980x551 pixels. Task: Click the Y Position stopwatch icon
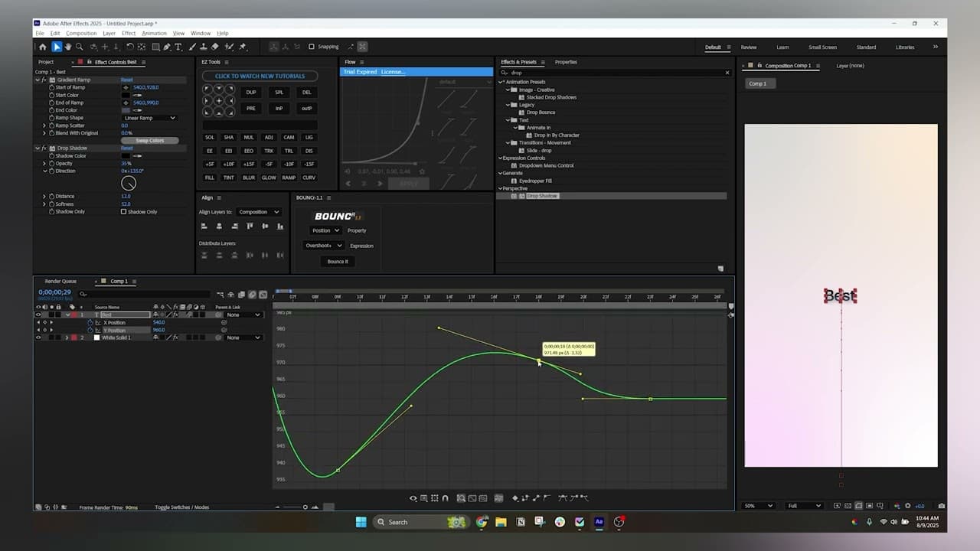[90, 330]
